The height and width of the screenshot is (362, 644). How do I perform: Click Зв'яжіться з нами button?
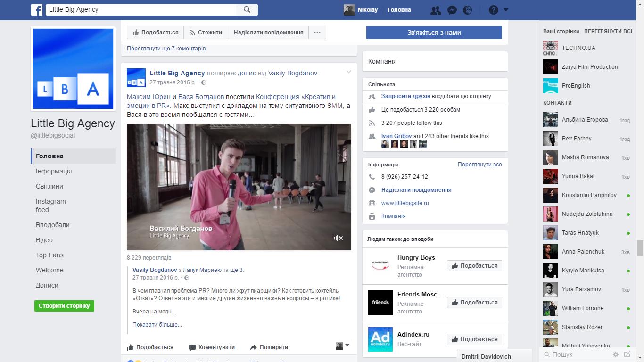[434, 33]
